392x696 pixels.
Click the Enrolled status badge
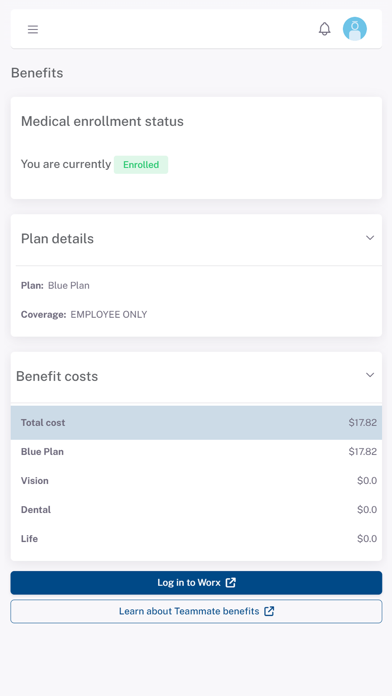point(141,165)
